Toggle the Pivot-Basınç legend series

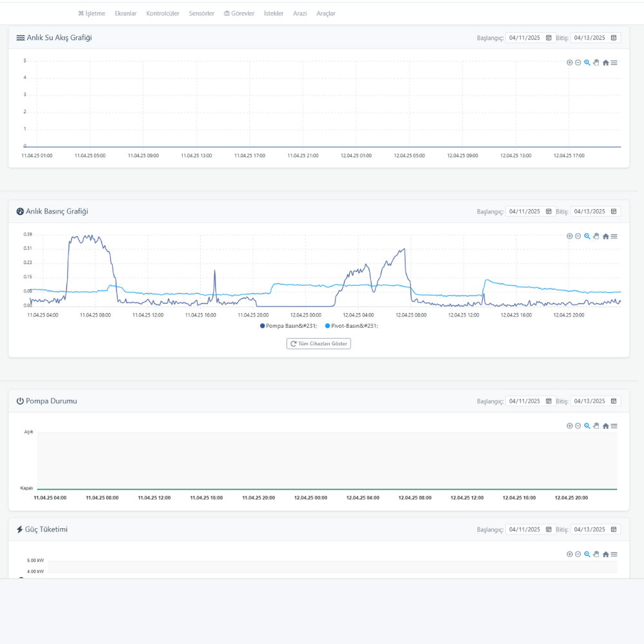pos(352,326)
